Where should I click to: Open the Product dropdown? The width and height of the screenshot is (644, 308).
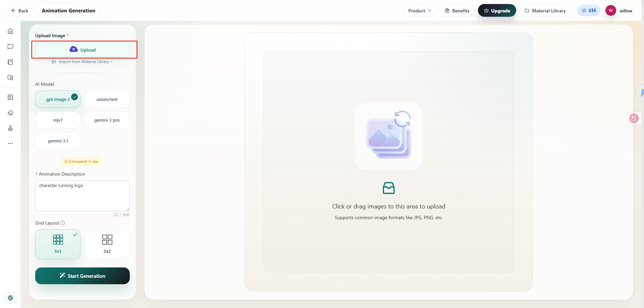pos(420,10)
